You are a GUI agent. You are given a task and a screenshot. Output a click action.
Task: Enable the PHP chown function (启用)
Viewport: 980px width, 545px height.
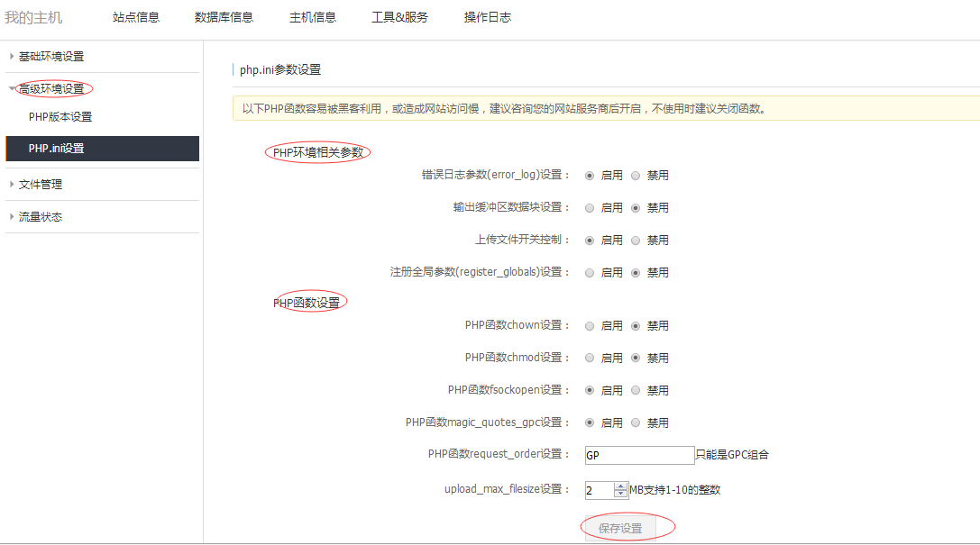click(590, 326)
